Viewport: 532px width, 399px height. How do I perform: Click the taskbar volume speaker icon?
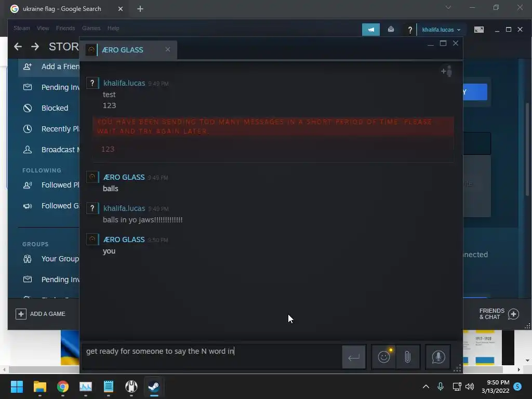pyautogui.click(x=470, y=387)
